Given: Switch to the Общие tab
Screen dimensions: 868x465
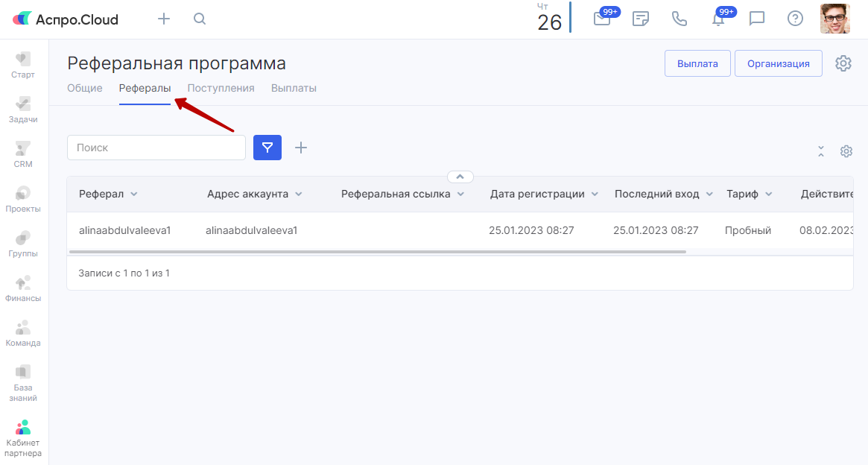Looking at the screenshot, I should [85, 88].
